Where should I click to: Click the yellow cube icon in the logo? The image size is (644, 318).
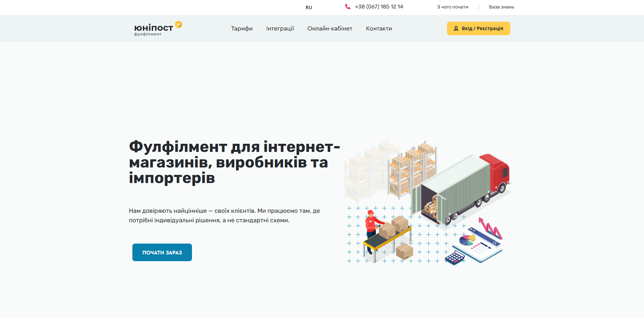pos(178,24)
